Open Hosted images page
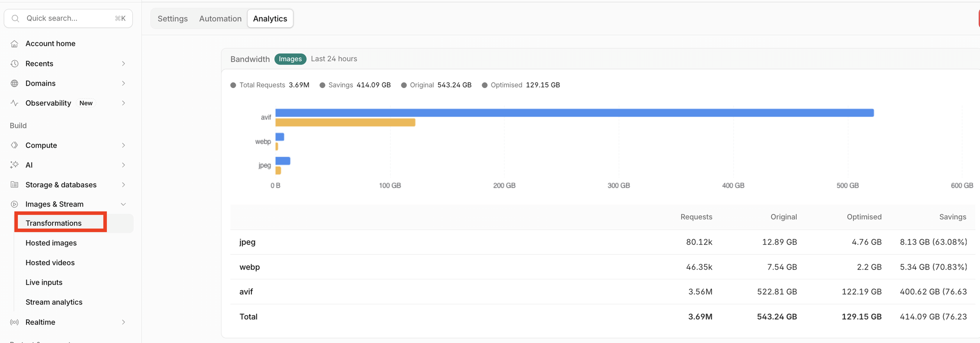 (x=51, y=243)
